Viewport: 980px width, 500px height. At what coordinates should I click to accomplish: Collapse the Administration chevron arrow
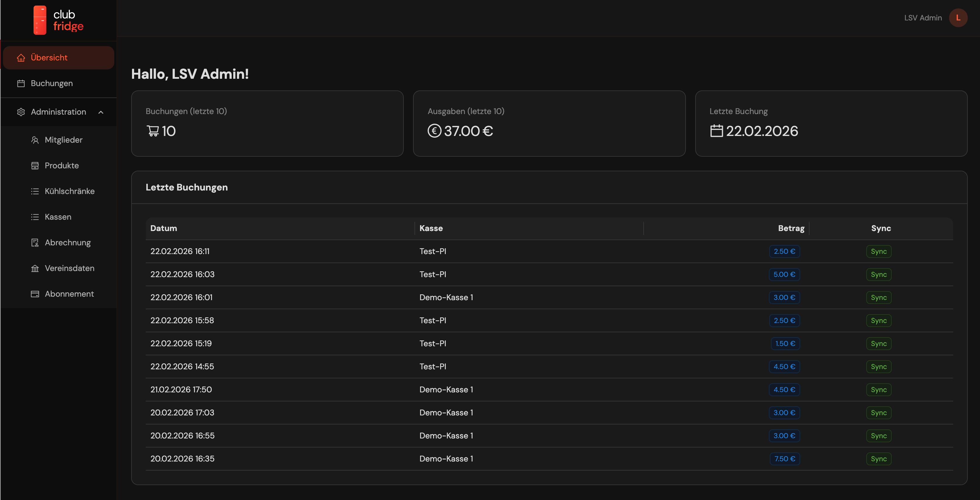point(101,112)
